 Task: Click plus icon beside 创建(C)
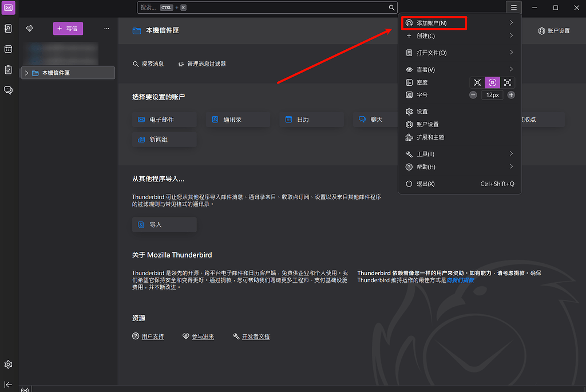click(x=409, y=36)
